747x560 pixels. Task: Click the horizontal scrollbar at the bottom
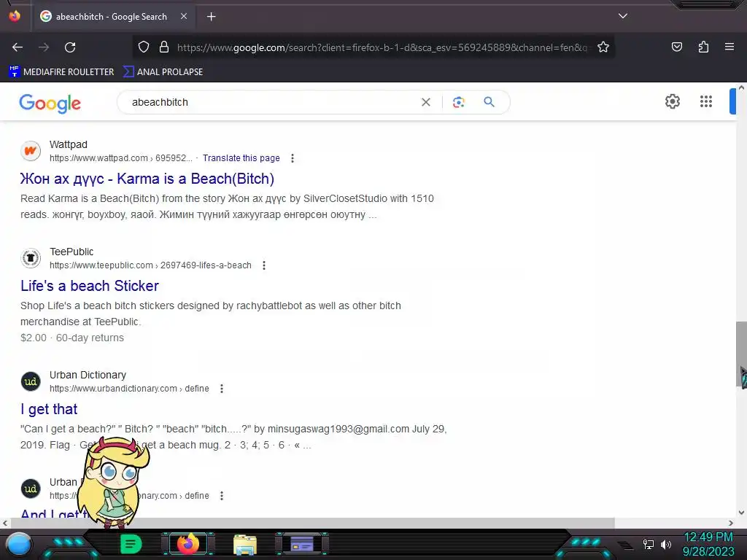[x=312, y=523]
